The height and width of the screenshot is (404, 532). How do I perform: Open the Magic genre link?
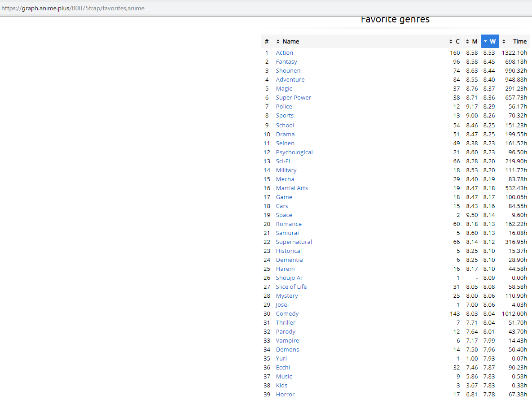pos(284,88)
